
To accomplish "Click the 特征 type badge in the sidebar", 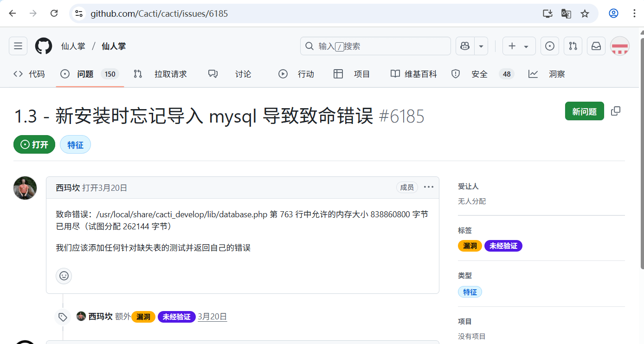I will pos(470,292).
